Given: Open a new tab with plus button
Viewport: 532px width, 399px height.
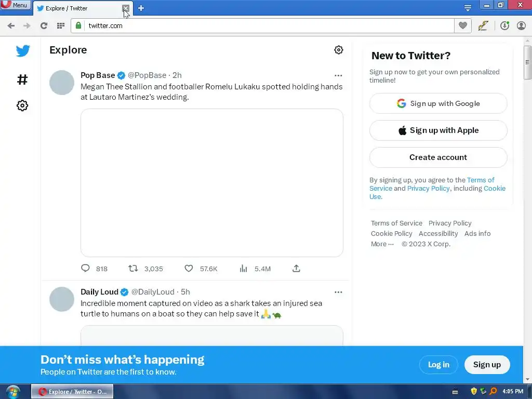Looking at the screenshot, I should point(141,8).
